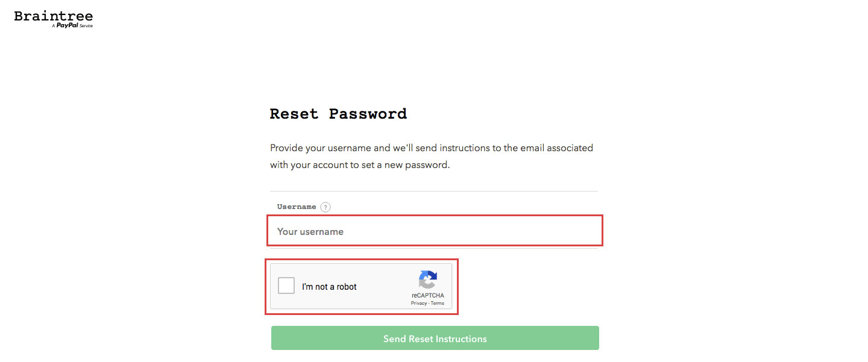Click the Reset Password heading
Image resolution: width=868 pixels, height=362 pixels.
coord(338,114)
